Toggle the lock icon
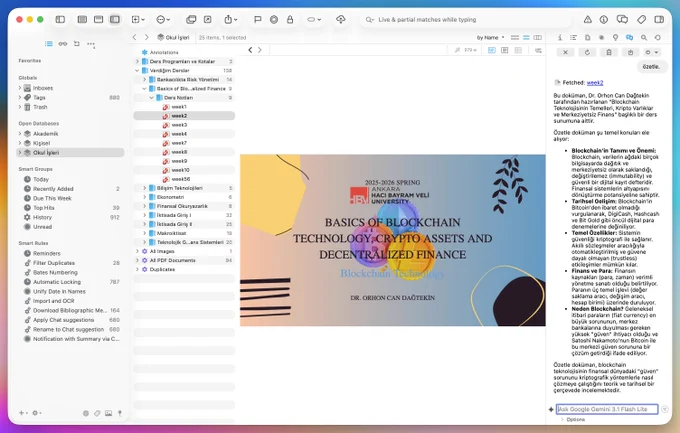The height and width of the screenshot is (433, 680). (290, 20)
